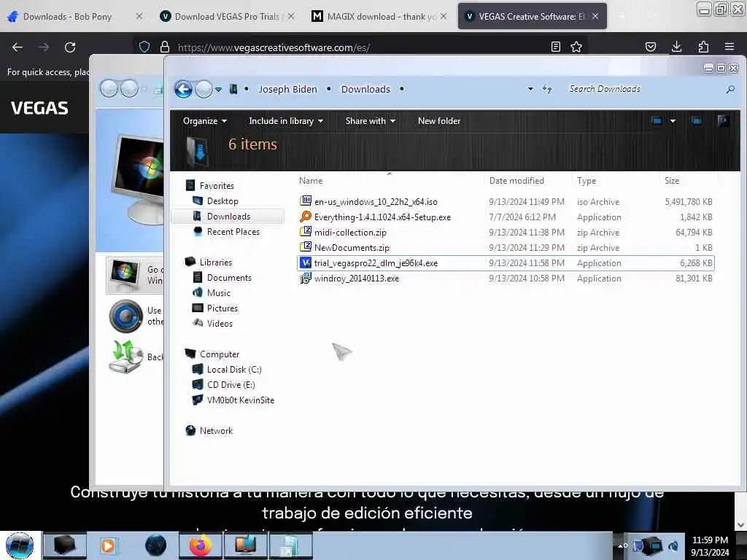Open the Organize menu
Viewport: 747px width, 560px height.
pyautogui.click(x=205, y=121)
